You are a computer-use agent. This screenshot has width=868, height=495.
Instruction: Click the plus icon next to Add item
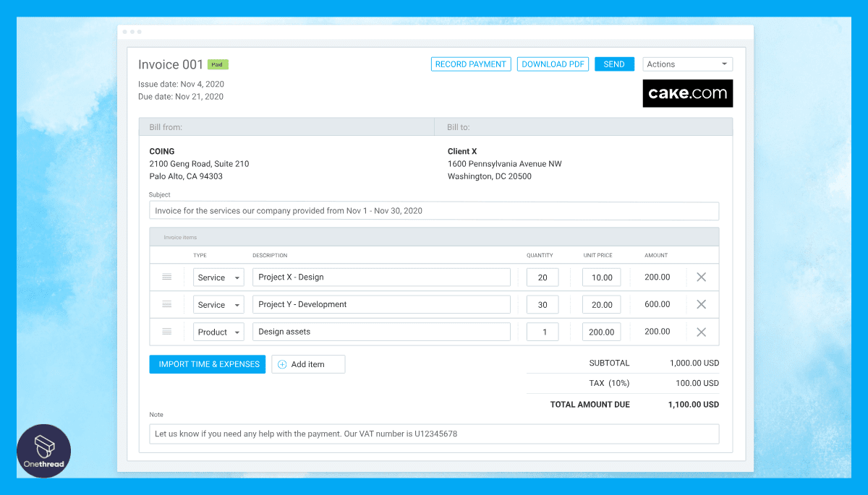282,363
